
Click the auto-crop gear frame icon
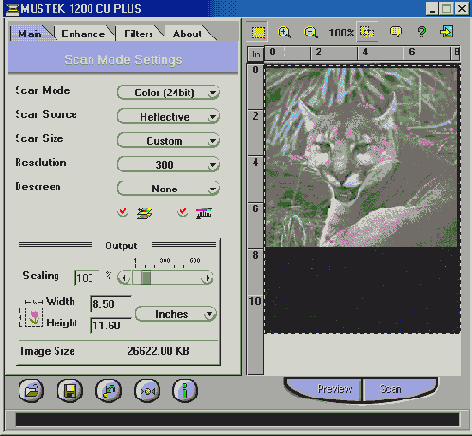pyautogui.click(x=367, y=32)
